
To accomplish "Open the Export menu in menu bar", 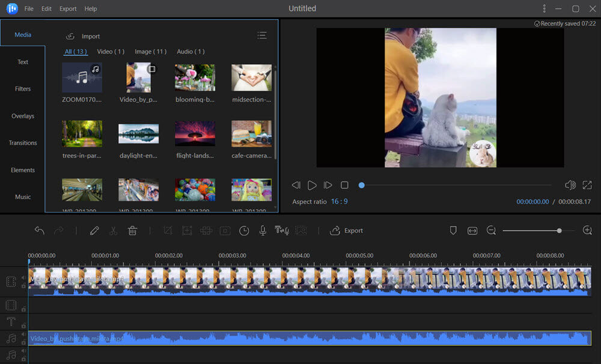I will click(x=68, y=9).
